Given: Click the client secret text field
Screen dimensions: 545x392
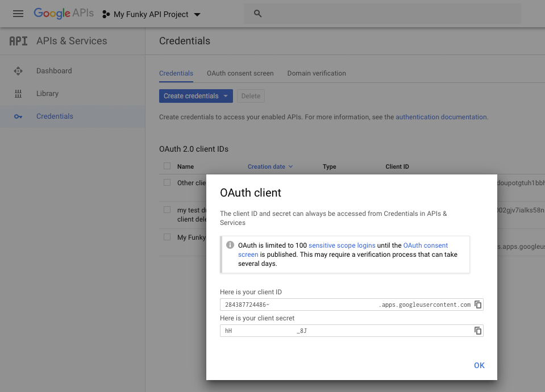Looking at the screenshot, I should (352, 331).
